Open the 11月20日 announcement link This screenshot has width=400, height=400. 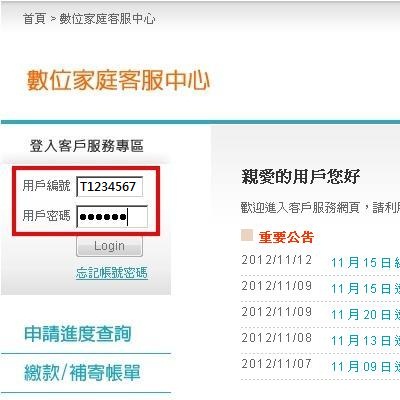pos(365,315)
